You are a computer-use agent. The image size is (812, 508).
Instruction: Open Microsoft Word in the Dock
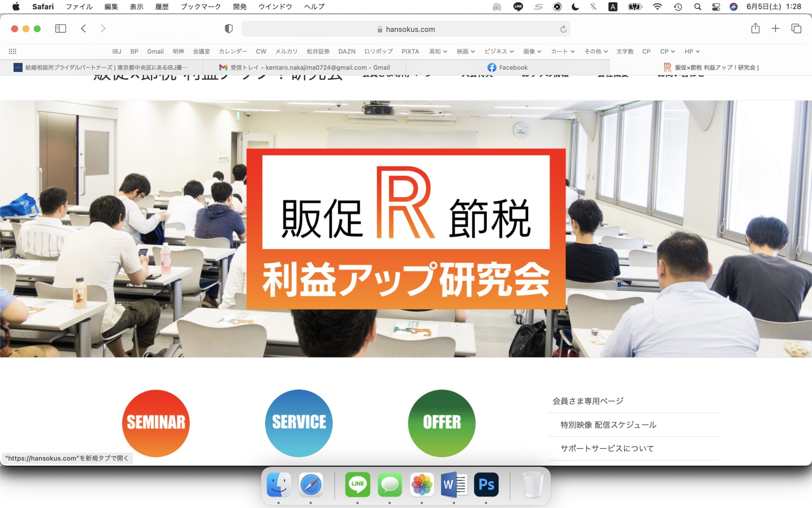tap(454, 485)
